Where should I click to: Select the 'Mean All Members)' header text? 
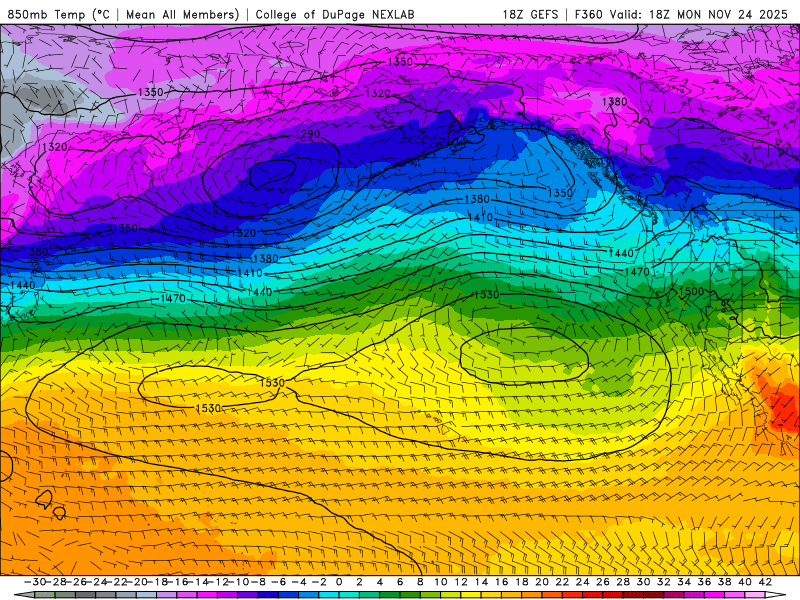tap(183, 14)
